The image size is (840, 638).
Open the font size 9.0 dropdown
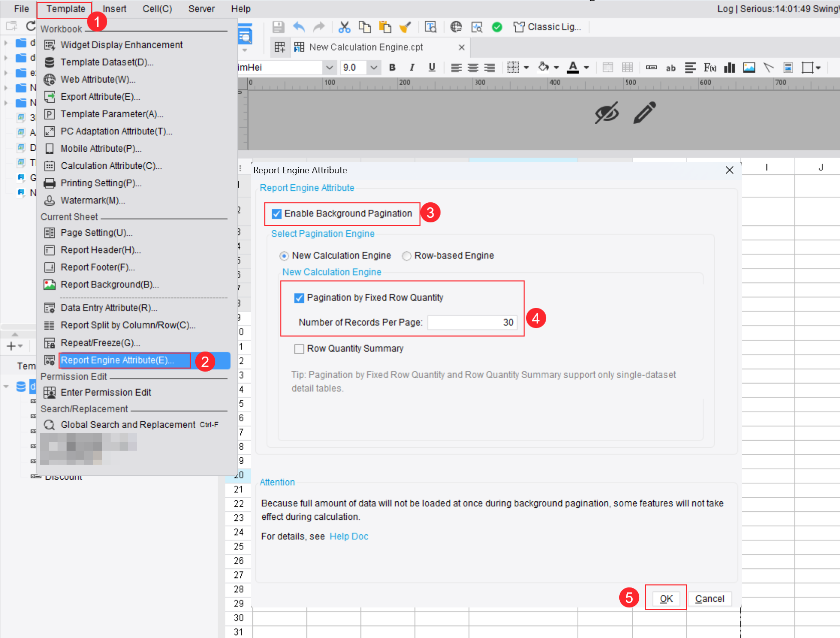[373, 67]
